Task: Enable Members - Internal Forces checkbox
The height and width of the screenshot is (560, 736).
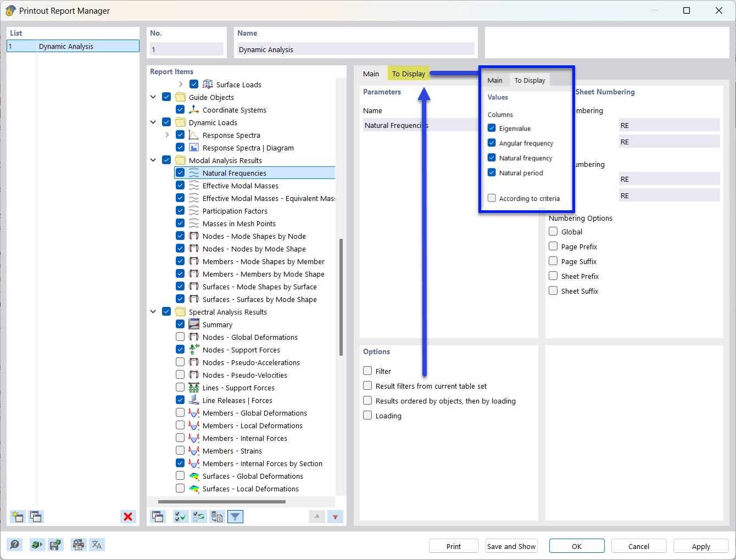Action: pos(180,438)
